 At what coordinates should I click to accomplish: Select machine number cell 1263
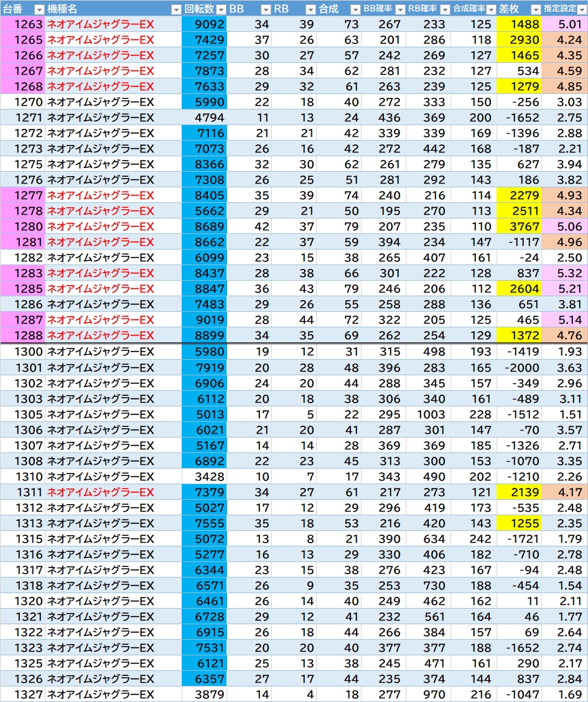[x=23, y=24]
